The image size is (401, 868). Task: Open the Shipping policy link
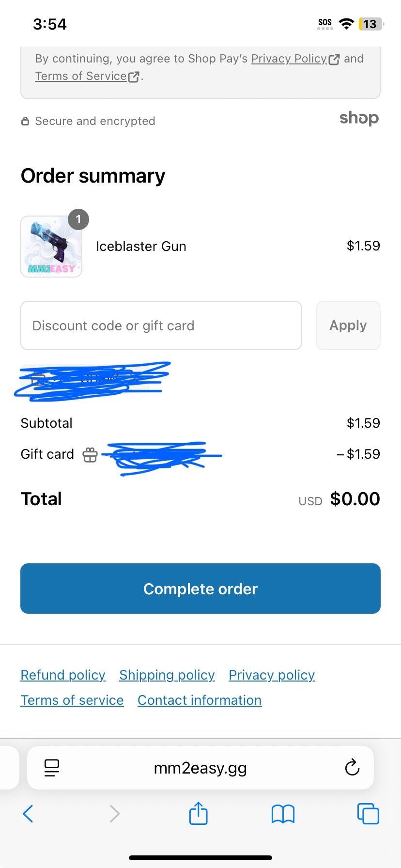[x=167, y=675]
